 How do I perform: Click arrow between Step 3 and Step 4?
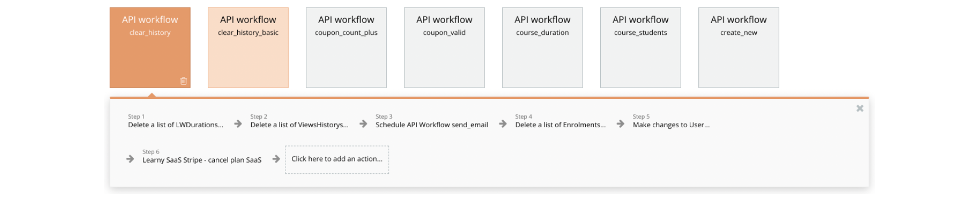coord(502,124)
